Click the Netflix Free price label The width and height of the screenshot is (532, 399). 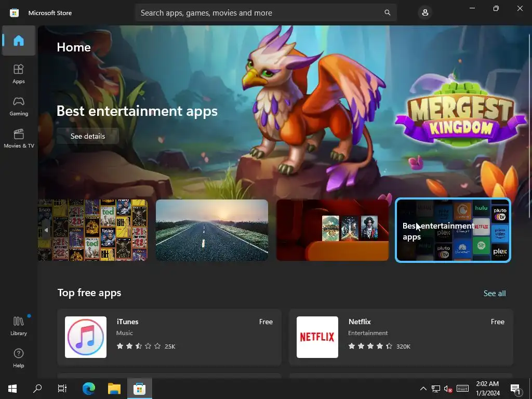pos(497,322)
